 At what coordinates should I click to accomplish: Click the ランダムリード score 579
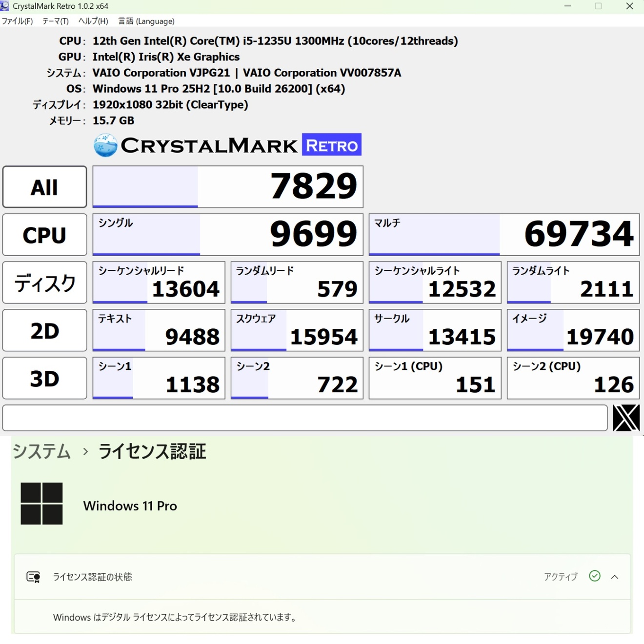coord(297,282)
